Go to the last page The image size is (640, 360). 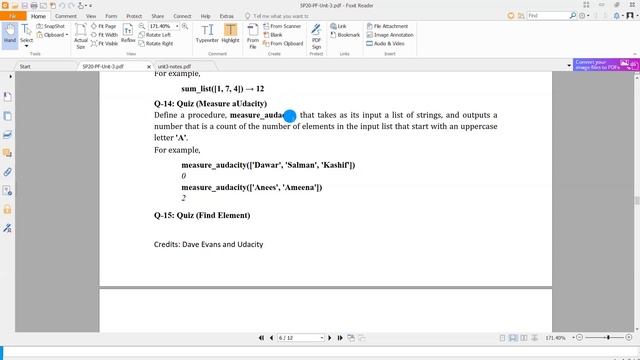coord(340,338)
